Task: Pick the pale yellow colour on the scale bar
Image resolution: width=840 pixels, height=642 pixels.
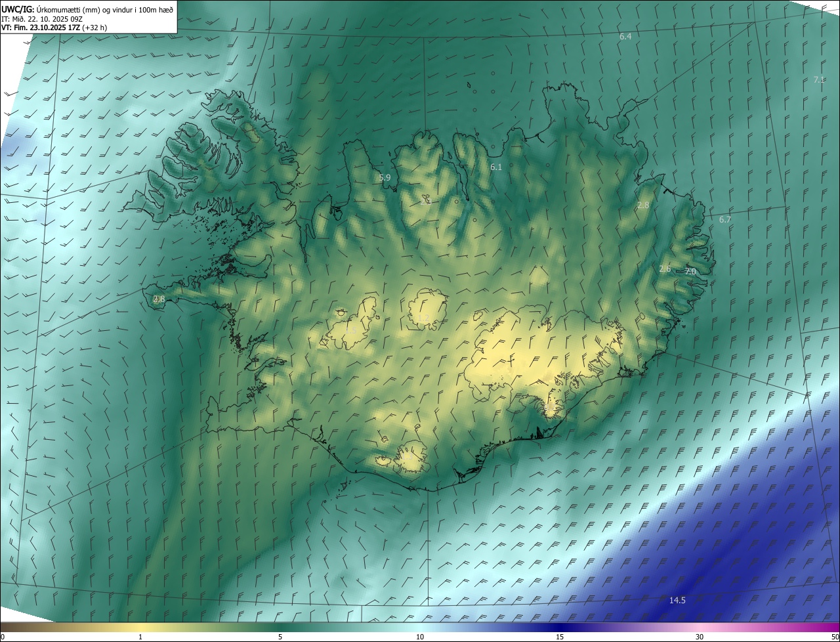Action: (140, 627)
